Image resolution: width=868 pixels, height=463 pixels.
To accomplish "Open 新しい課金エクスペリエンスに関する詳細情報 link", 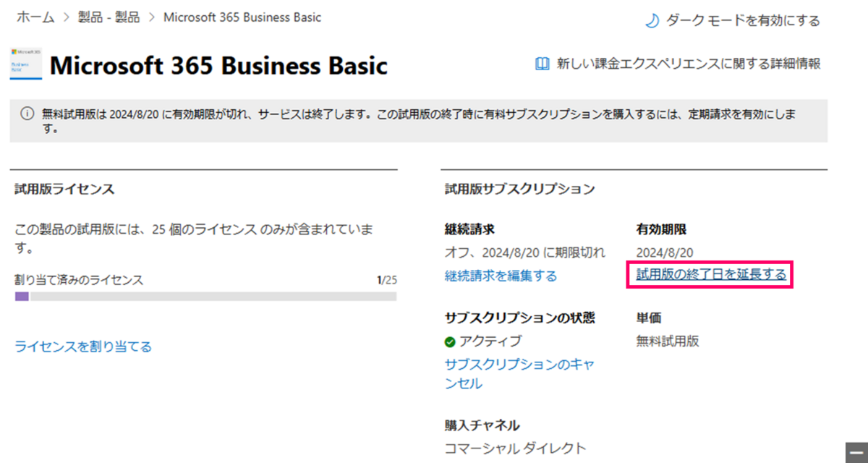I will pos(689,64).
